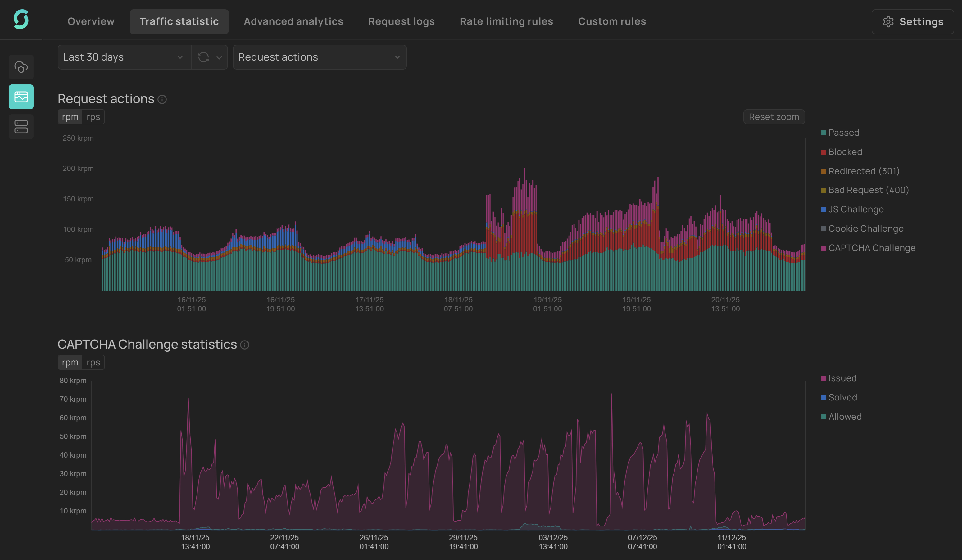Screen dimensions: 962x560
Task: Switch to the Advanced analytics tab
Action: (293, 21)
